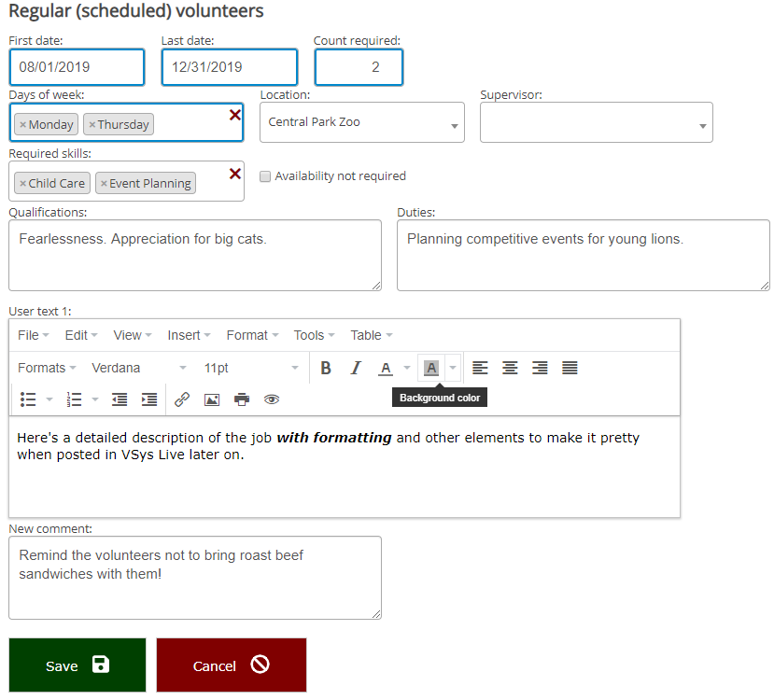Click the justify text icon
This screenshot has height=700, width=774.
570,368
